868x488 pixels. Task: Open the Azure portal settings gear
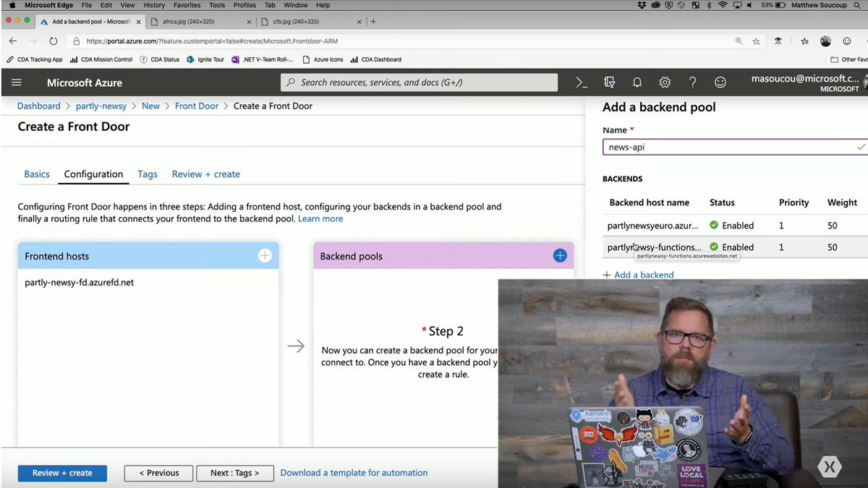pyautogui.click(x=665, y=82)
